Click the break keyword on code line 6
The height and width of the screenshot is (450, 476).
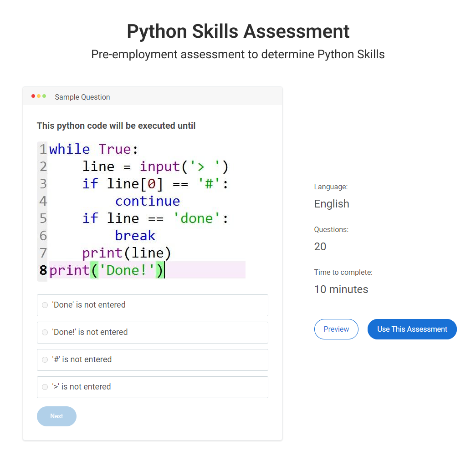point(135,236)
